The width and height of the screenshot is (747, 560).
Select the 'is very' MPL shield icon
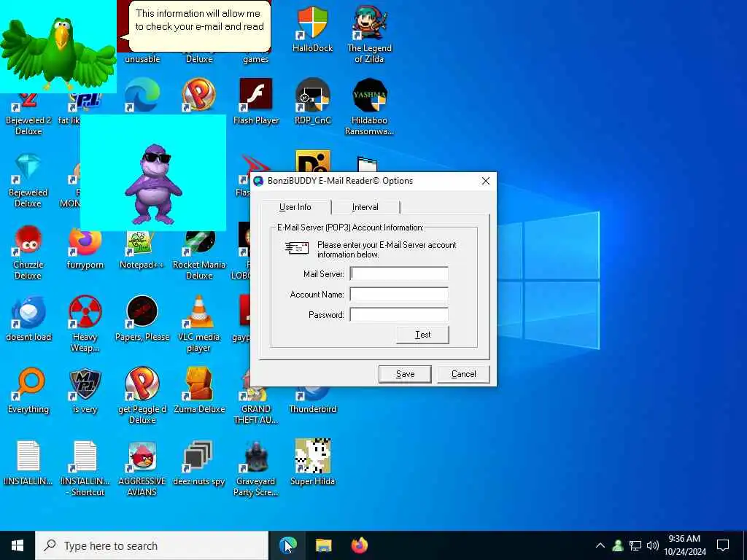point(85,391)
